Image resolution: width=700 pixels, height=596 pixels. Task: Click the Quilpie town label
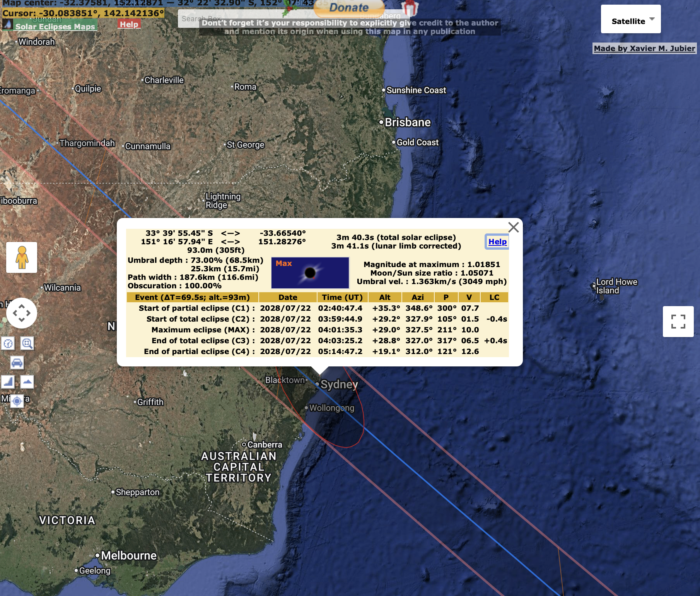(88, 89)
